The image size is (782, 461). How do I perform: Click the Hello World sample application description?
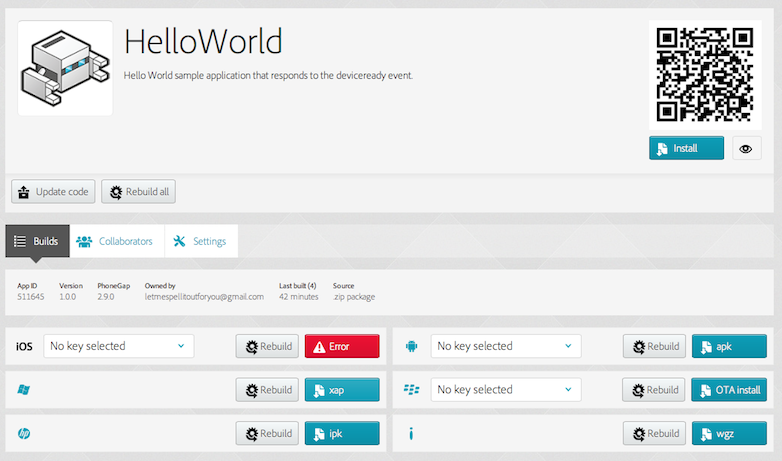point(268,75)
